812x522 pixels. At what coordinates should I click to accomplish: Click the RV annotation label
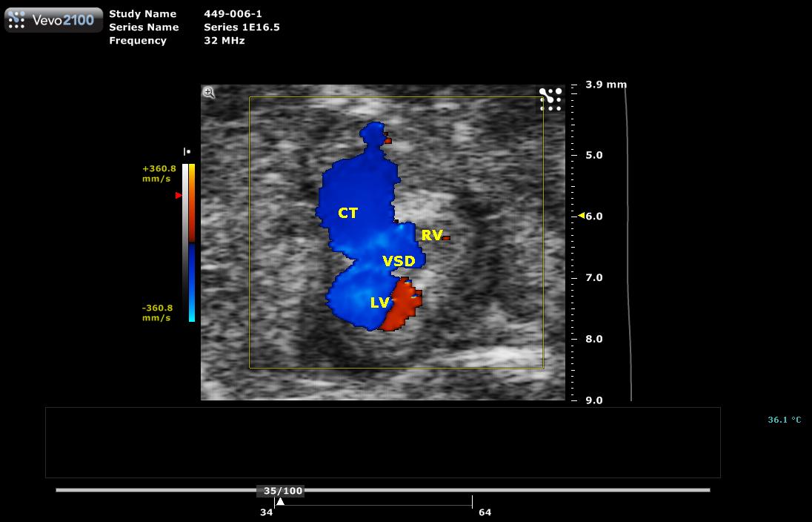pos(432,235)
